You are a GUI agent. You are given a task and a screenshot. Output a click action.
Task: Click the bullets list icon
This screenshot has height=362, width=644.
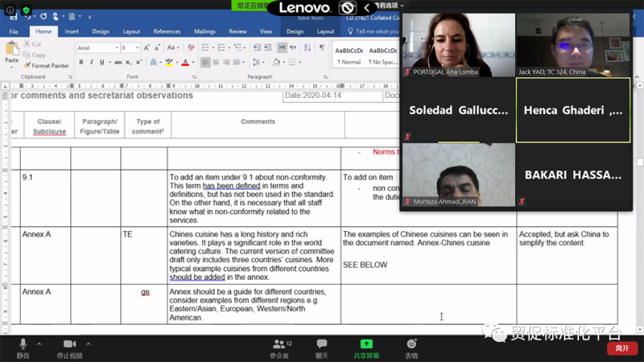coord(206,48)
